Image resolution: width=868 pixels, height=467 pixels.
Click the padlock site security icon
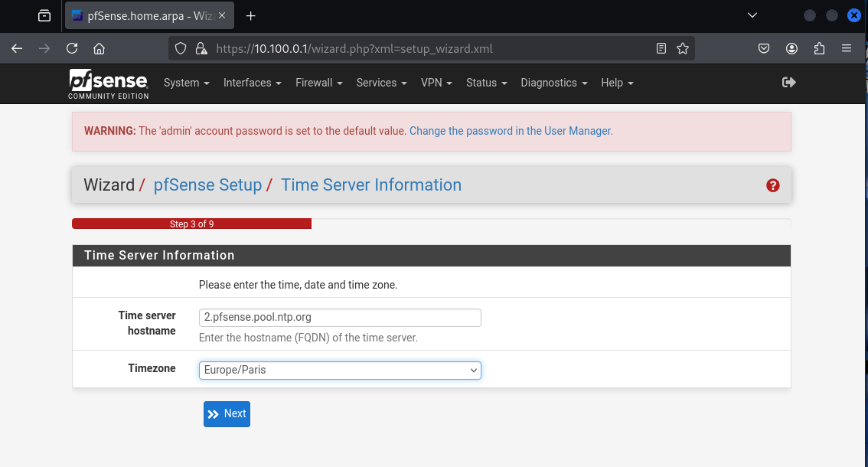[x=201, y=49]
